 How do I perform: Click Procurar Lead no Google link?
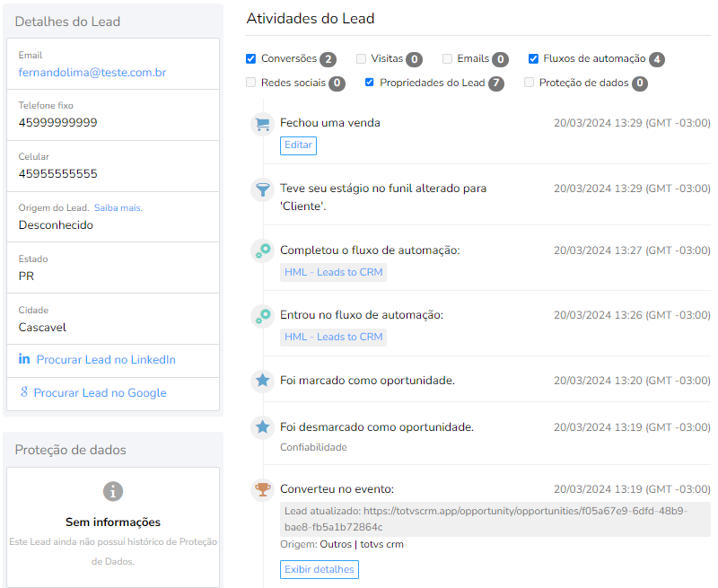pyautogui.click(x=100, y=392)
